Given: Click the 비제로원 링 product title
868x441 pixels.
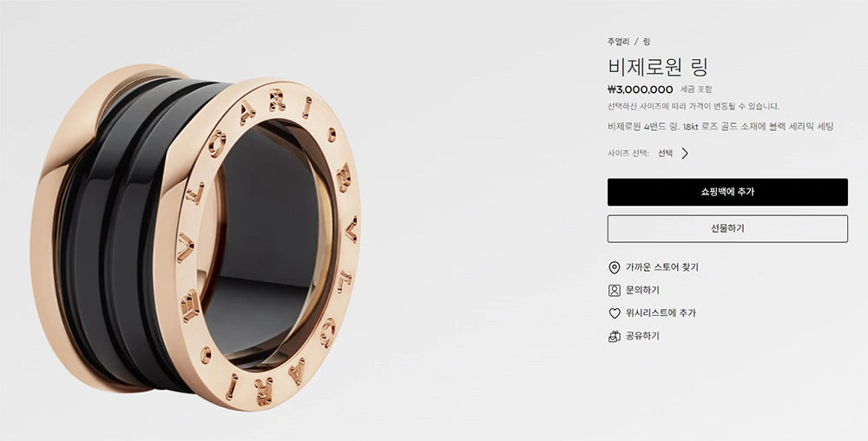Looking at the screenshot, I should click(x=658, y=67).
